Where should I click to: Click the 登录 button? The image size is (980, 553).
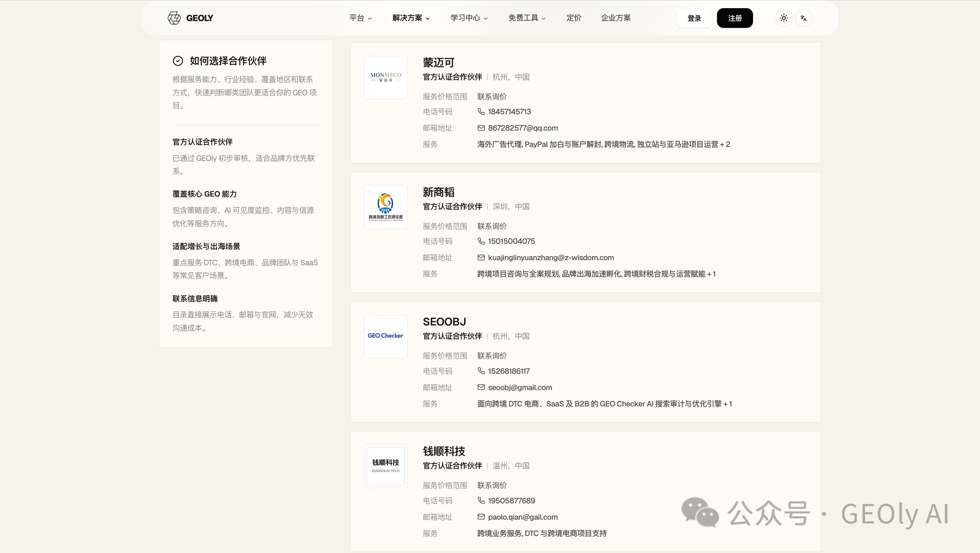[694, 18]
